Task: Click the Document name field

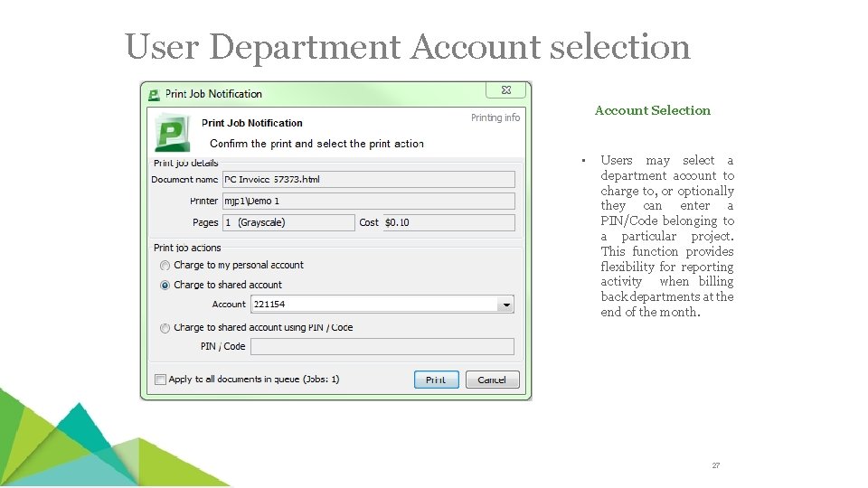Action: [x=369, y=179]
